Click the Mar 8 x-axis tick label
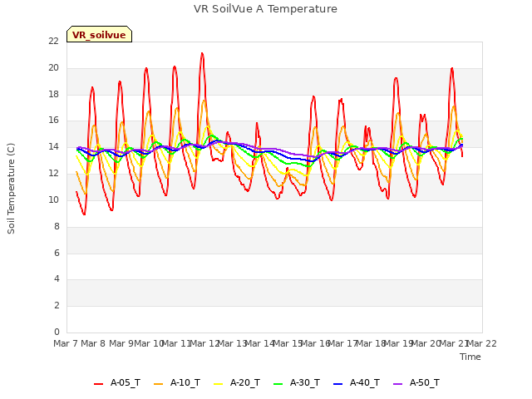532x399 pixels. 93,343
